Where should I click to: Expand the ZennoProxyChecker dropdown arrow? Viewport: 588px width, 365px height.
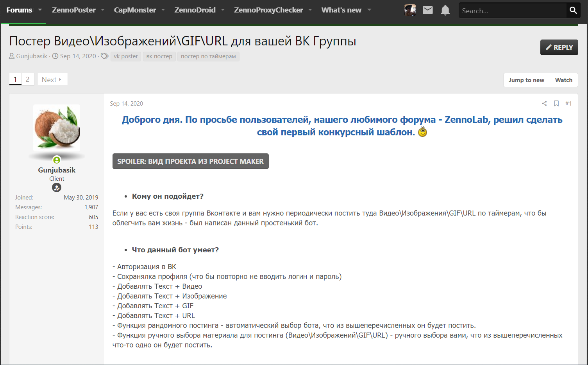310,10
